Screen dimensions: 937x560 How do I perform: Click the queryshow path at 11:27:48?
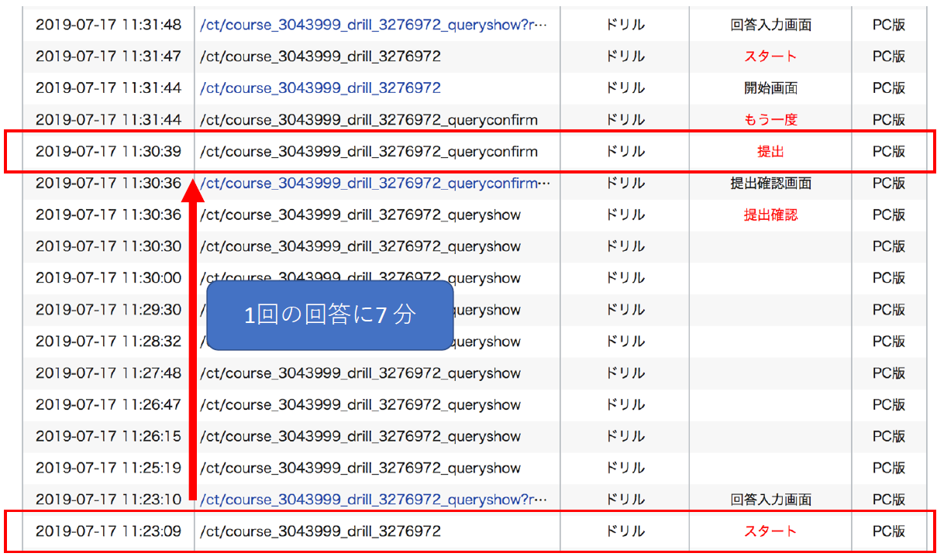click(x=360, y=373)
